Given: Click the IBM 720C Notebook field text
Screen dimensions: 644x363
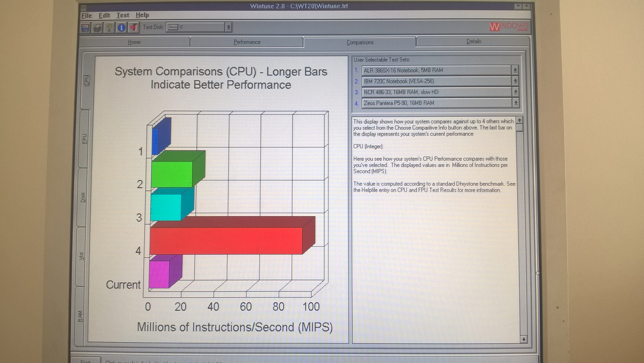Looking at the screenshot, I should [x=399, y=81].
